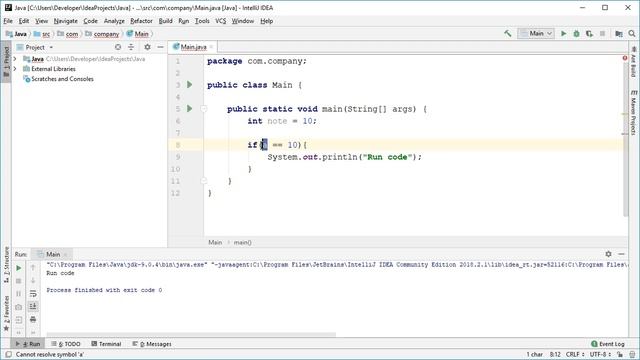Open Project Structure icon in toolbar

[x=619, y=33]
